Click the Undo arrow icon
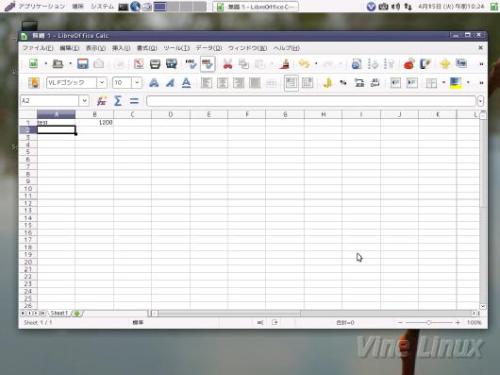Screen dimensions: 500x375 pos(304,63)
